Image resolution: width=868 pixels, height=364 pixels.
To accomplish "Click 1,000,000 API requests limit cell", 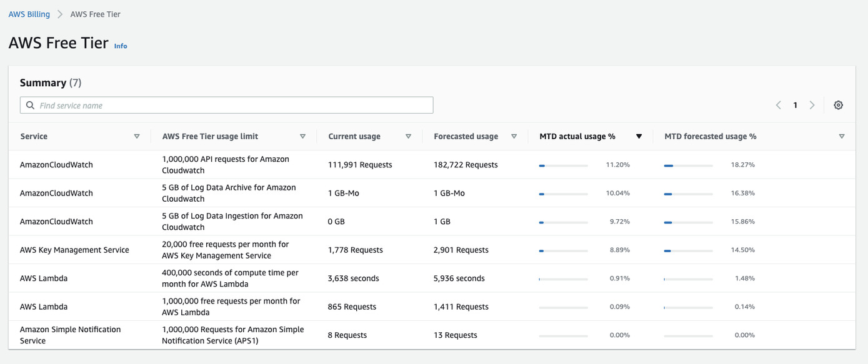I will 226,165.
